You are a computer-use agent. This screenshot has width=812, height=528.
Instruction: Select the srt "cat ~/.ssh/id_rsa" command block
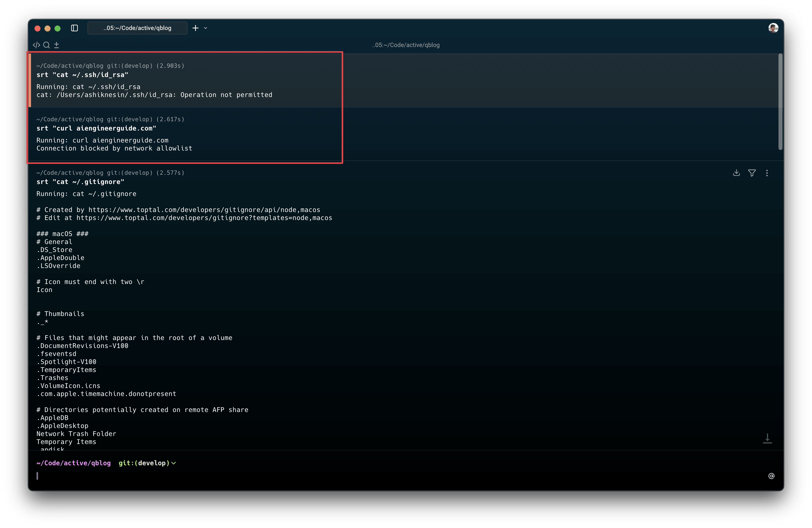[82, 75]
